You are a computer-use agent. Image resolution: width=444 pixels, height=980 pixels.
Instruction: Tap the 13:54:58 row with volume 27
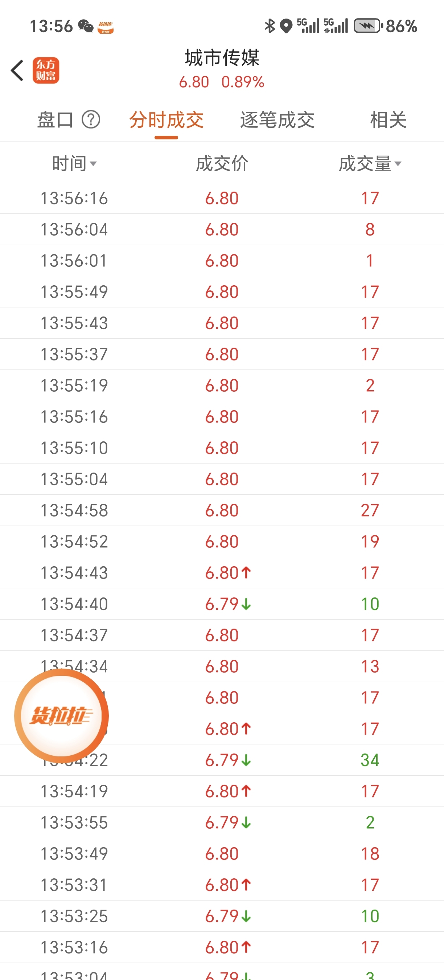[x=222, y=510]
